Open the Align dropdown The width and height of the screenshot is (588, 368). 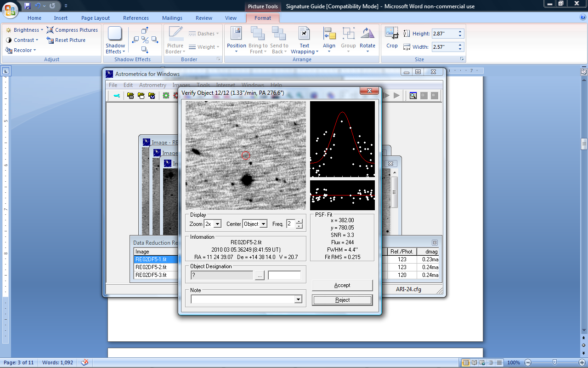329,40
